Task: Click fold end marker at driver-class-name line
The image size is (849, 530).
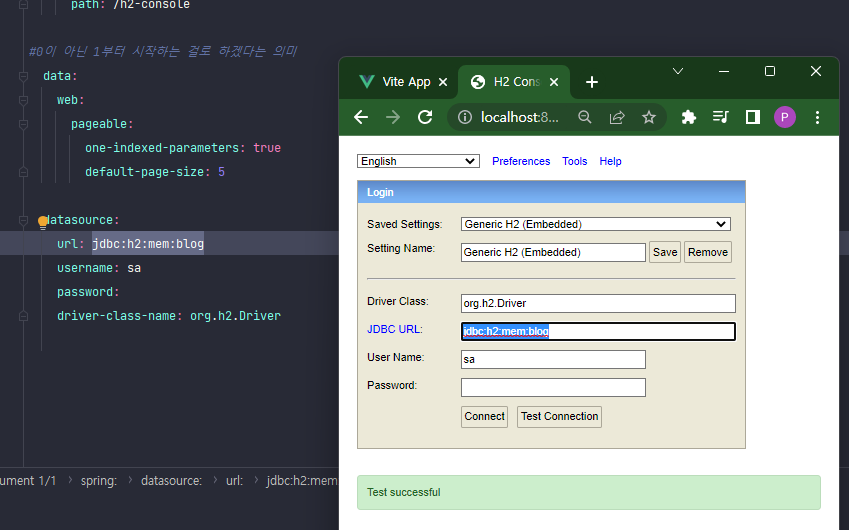Action: [x=23, y=316]
